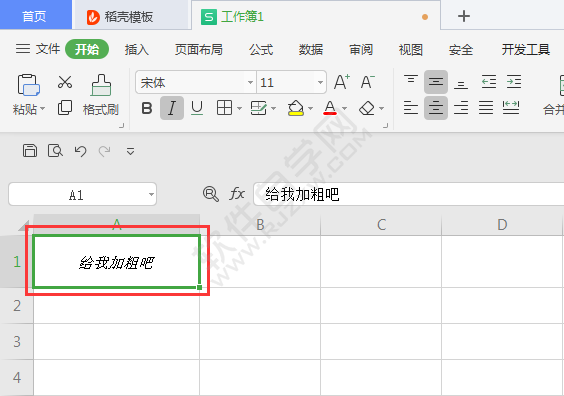Image resolution: width=564 pixels, height=396 pixels.
Task: Toggle align right
Action: point(461,108)
